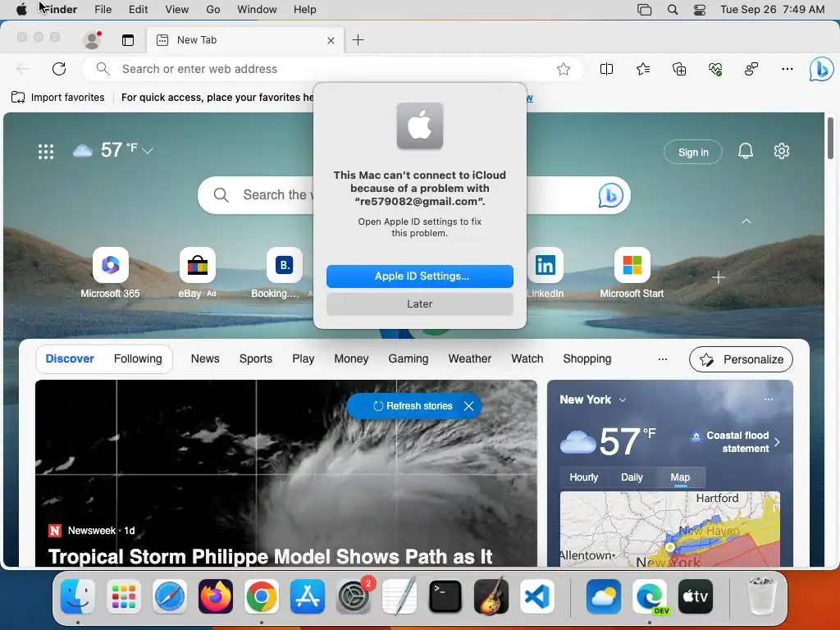Open the Shopping feed tab
This screenshot has height=630, width=840.
[x=587, y=359]
